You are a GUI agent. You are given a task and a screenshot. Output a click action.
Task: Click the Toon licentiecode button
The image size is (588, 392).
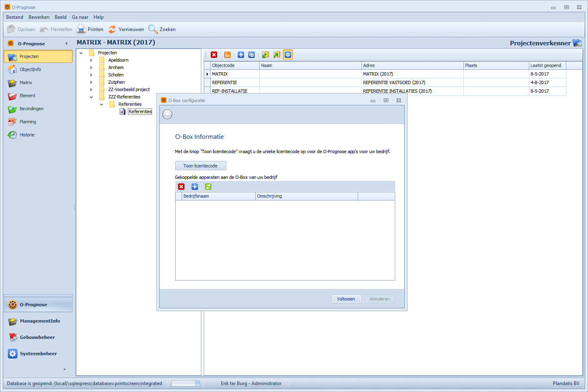click(200, 166)
